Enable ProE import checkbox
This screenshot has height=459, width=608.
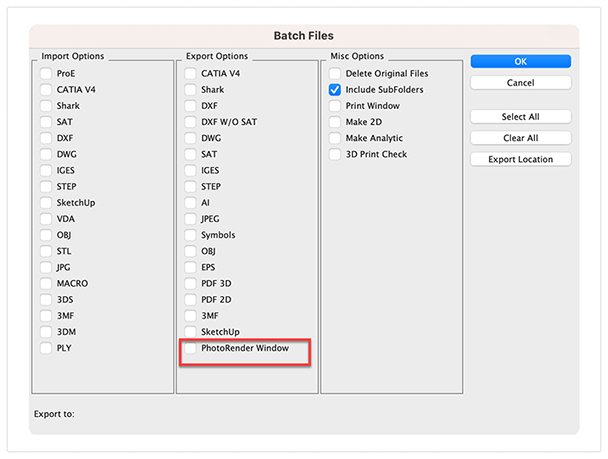click(46, 73)
